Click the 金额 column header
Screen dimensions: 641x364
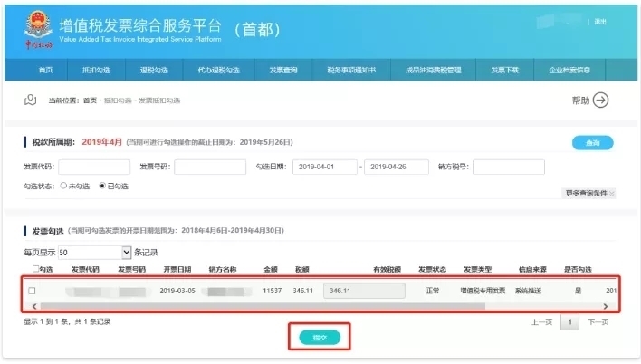pos(271,269)
